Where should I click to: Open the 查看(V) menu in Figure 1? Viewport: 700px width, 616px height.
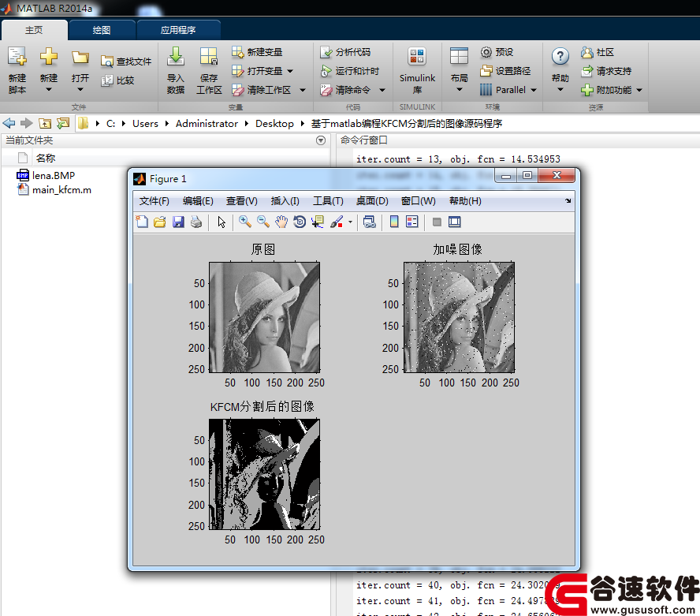tap(241, 201)
